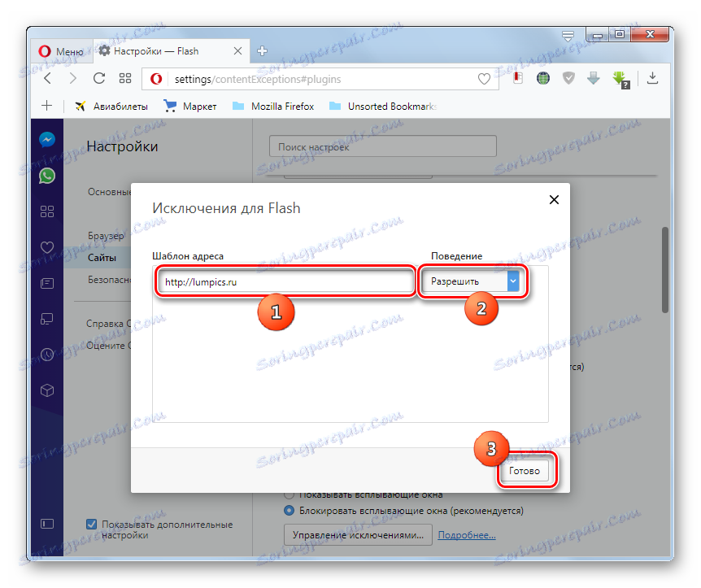Viewport: 701px width, 588px height.
Task: Select the Настройки — Flash tab
Action: pyautogui.click(x=172, y=51)
